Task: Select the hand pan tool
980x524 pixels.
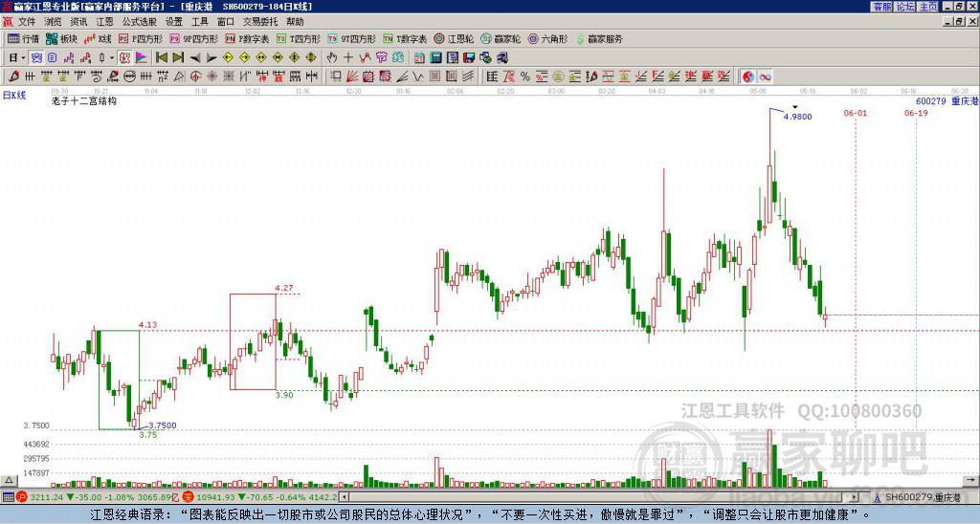Action: click(332, 57)
